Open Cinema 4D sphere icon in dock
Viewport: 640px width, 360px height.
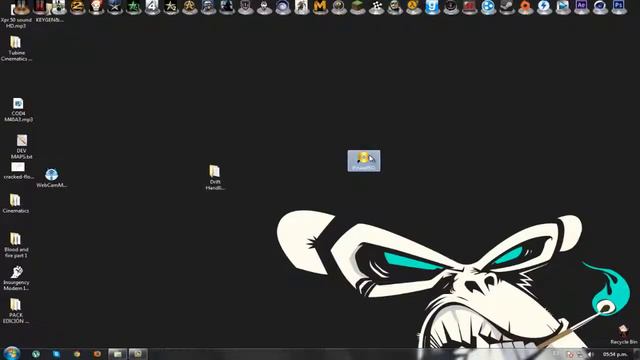pyautogui.click(x=600, y=7)
